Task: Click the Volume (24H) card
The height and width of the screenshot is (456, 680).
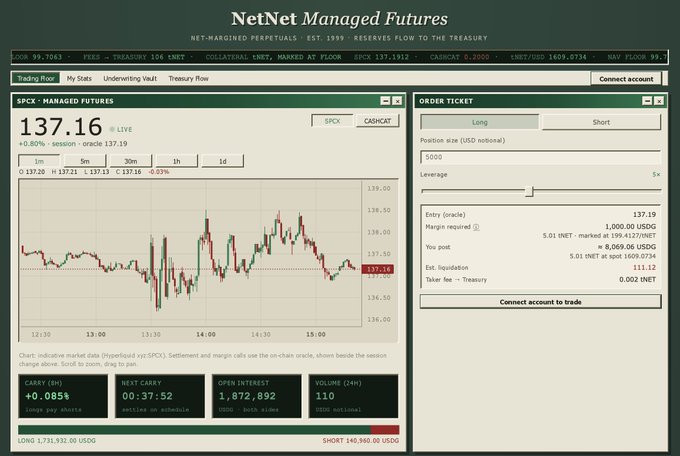Action: point(353,396)
